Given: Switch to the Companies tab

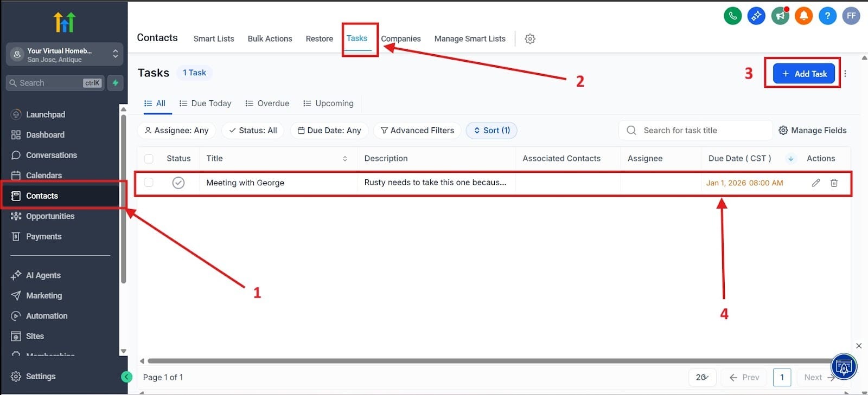Looking at the screenshot, I should click(400, 38).
